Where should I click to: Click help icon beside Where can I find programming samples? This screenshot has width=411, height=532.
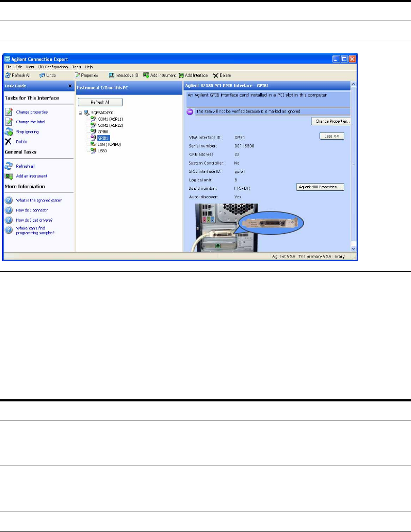point(9,230)
